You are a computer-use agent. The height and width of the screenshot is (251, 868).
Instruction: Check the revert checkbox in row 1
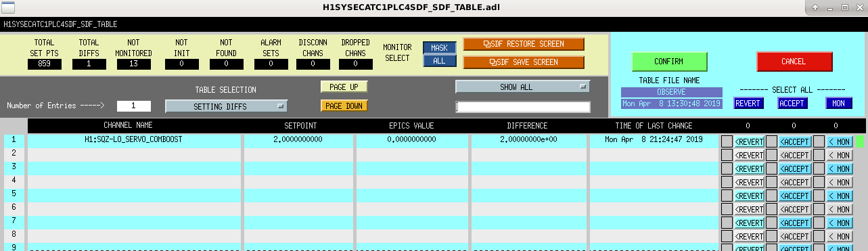727,141
